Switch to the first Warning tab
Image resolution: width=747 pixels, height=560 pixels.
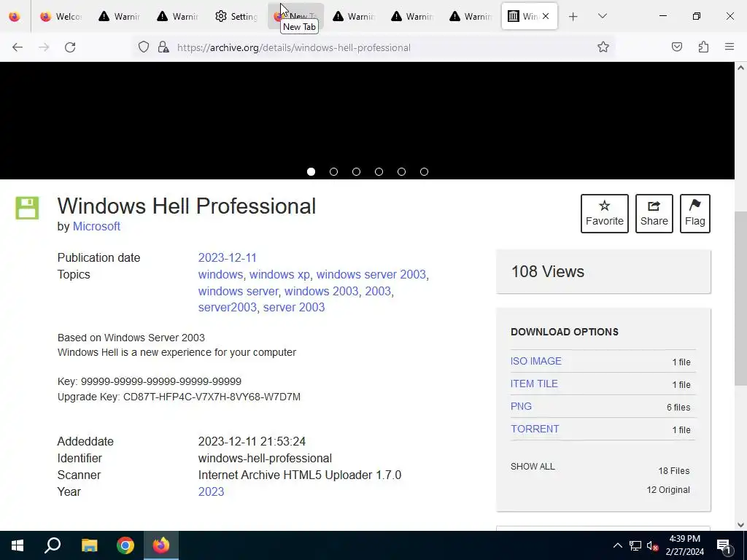120,16
